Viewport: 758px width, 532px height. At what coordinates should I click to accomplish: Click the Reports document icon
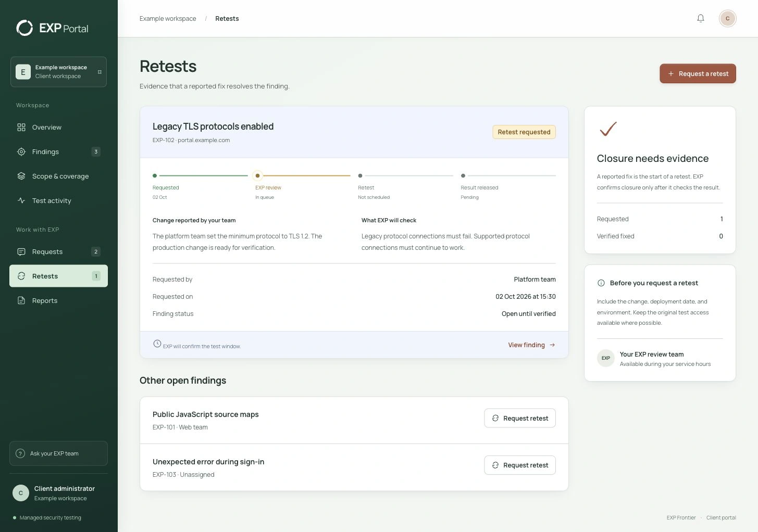point(21,300)
